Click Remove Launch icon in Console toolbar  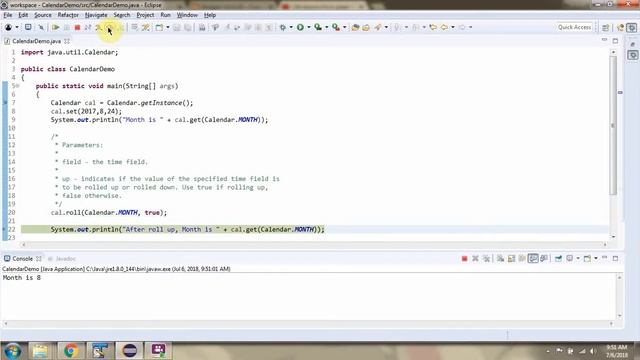tap(475, 258)
